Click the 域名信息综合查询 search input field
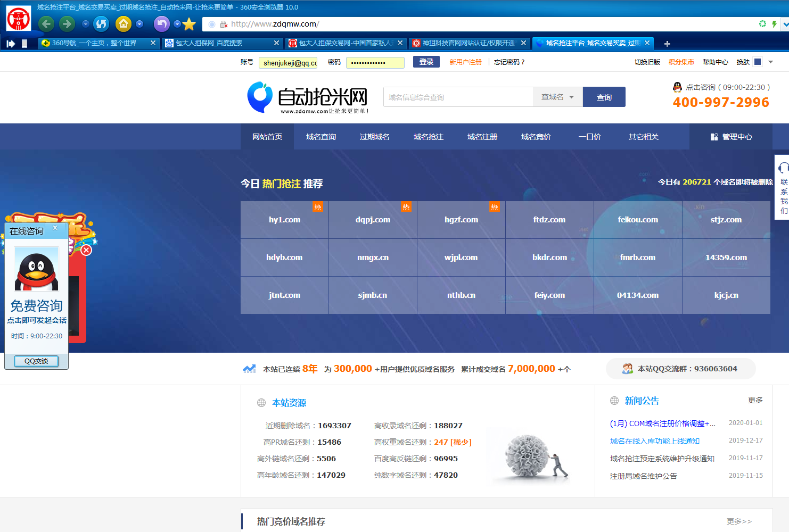Viewport: 789px width, 532px height. point(458,97)
